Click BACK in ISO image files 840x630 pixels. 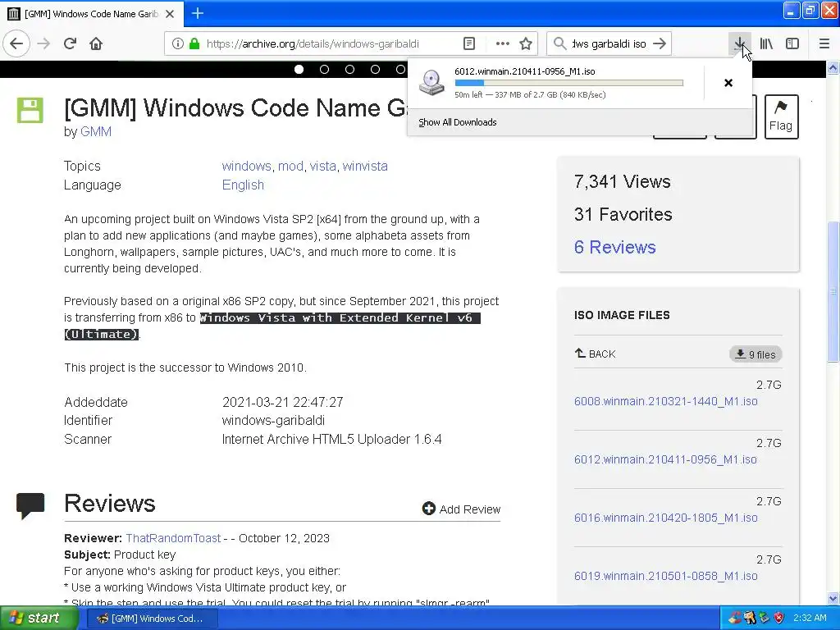coord(596,354)
